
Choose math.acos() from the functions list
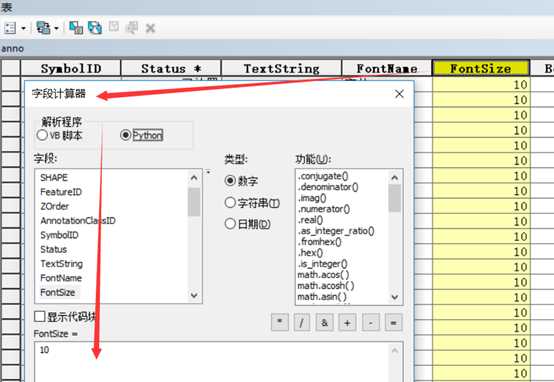[323, 275]
